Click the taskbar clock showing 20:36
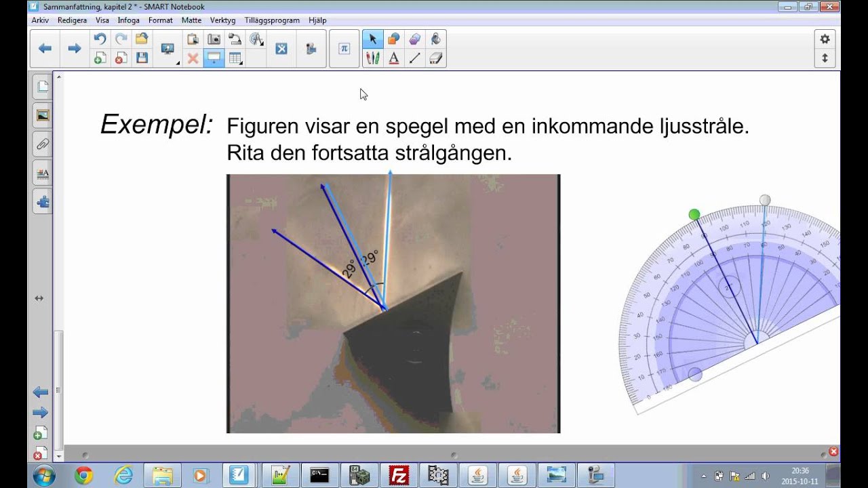The width and height of the screenshot is (868, 488). click(800, 476)
